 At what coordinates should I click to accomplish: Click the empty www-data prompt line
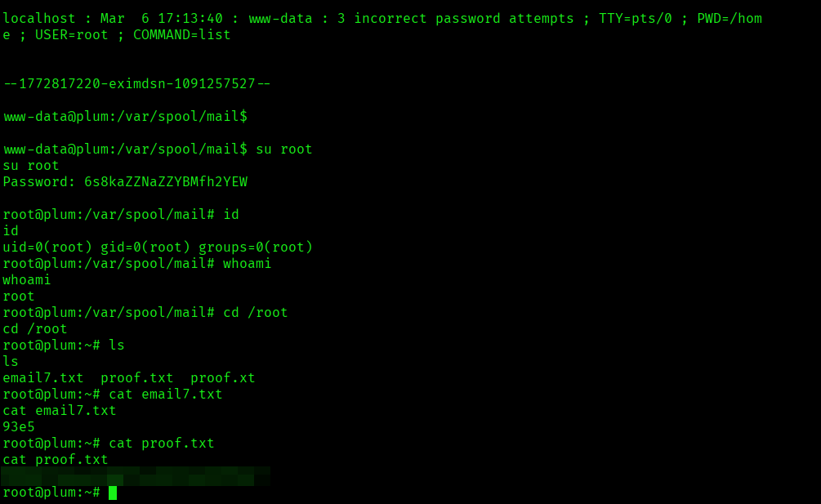click(x=125, y=117)
